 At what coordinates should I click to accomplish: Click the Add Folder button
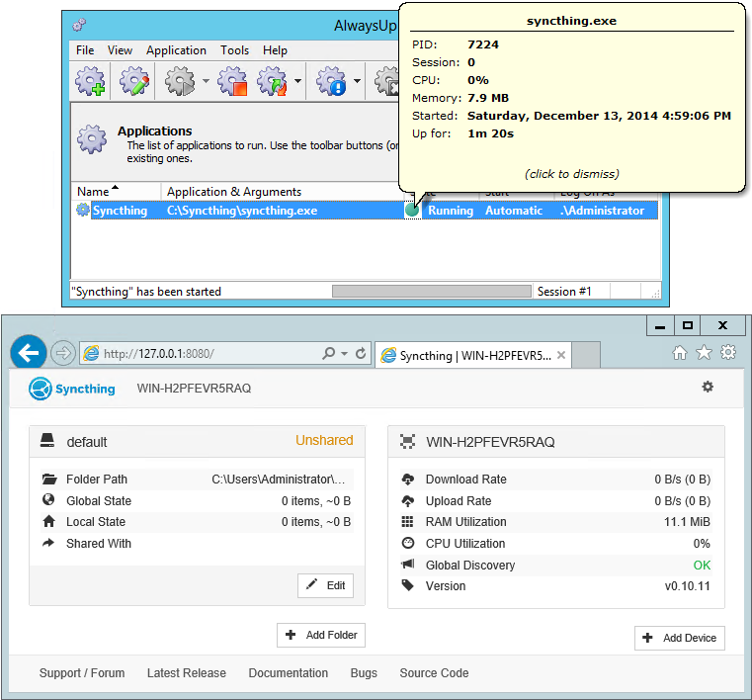[x=321, y=635]
